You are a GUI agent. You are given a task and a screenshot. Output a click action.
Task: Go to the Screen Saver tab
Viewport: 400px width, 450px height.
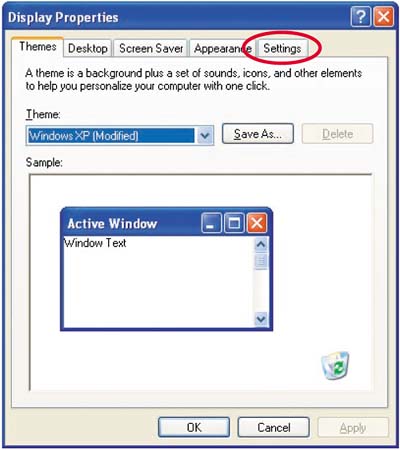pos(151,48)
